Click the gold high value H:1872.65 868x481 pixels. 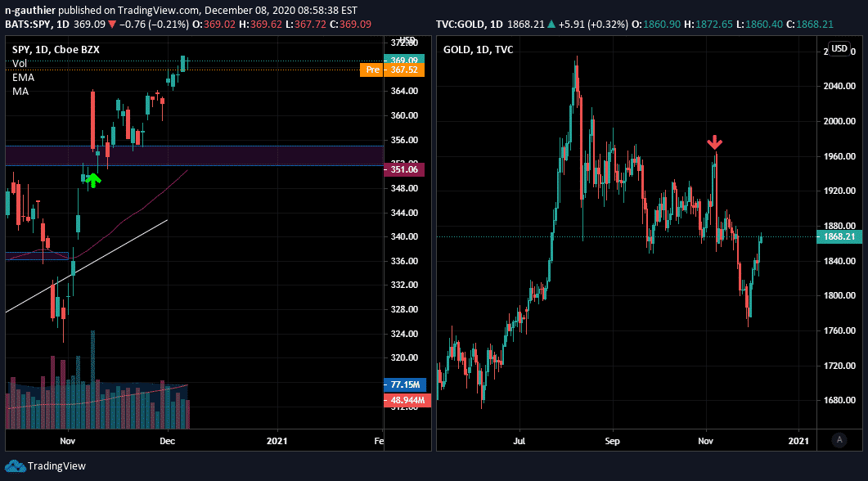pyautogui.click(x=708, y=25)
